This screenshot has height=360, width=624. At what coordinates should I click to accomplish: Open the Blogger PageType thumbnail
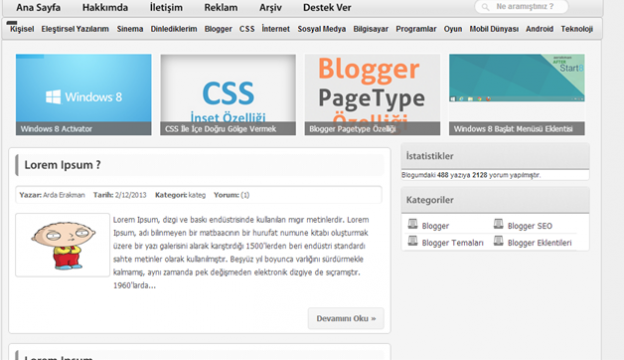click(372, 95)
